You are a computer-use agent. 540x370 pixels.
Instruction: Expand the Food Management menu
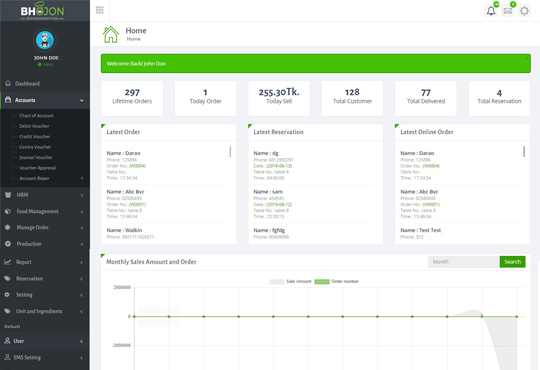[x=45, y=211]
